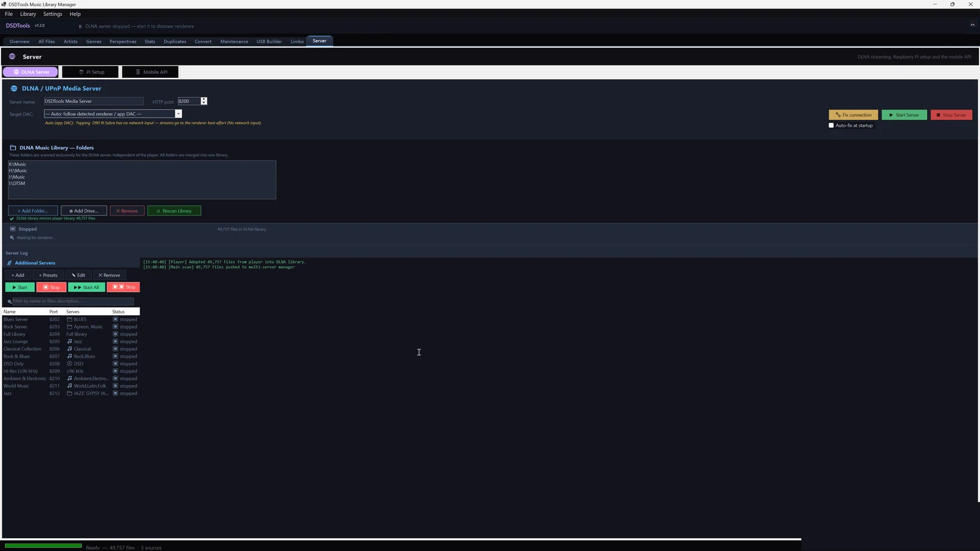Click the Server name input field
980x551 pixels.
pyautogui.click(x=93, y=102)
